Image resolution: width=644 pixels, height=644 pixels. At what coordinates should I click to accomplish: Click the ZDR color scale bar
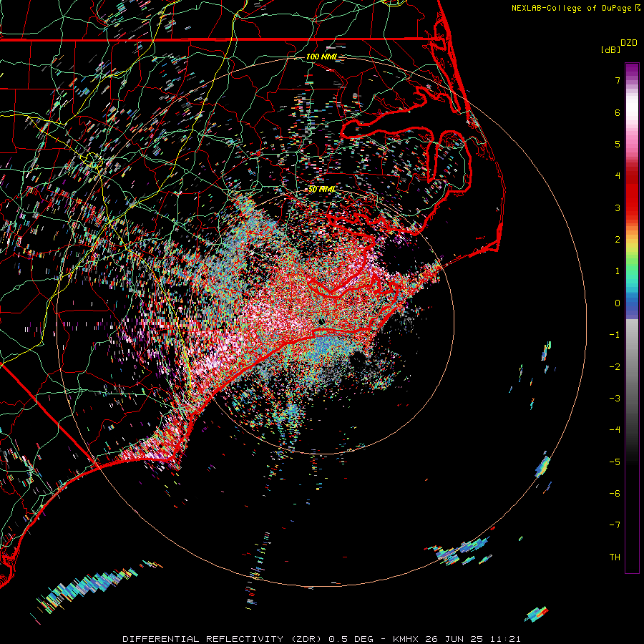pyautogui.click(x=632, y=318)
